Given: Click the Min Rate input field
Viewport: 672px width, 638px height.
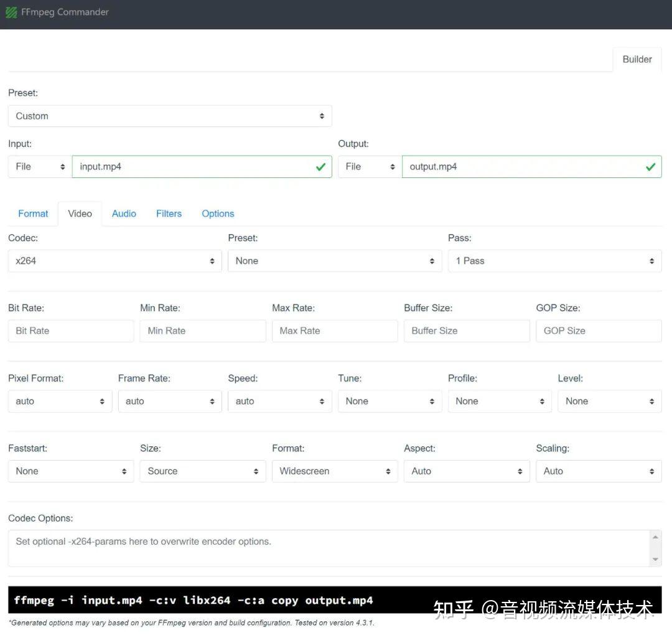Looking at the screenshot, I should pos(203,331).
